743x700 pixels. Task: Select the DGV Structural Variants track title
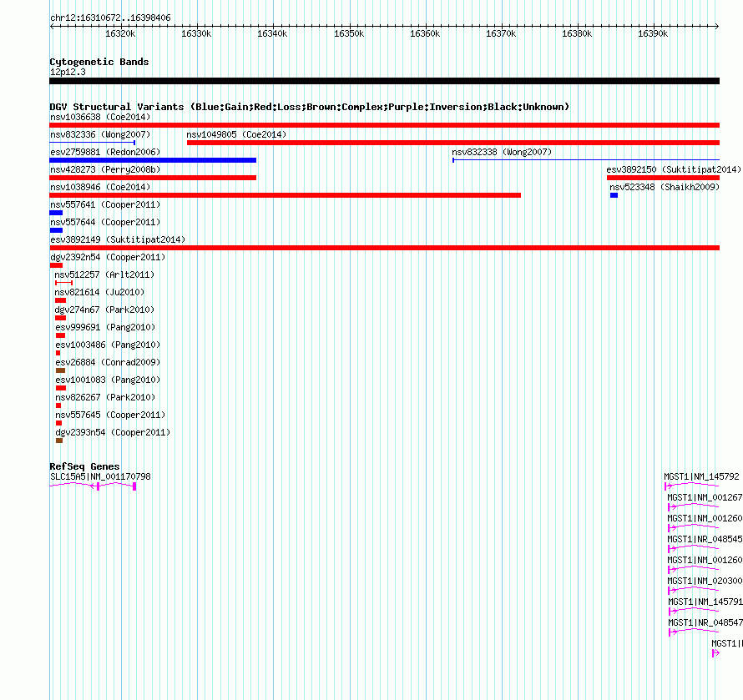(310, 107)
